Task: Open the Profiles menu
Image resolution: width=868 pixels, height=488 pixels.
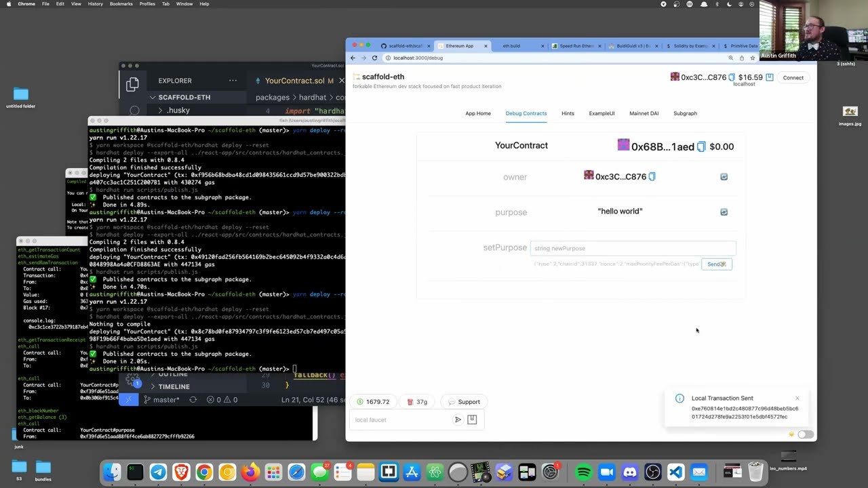Action: click(x=147, y=4)
